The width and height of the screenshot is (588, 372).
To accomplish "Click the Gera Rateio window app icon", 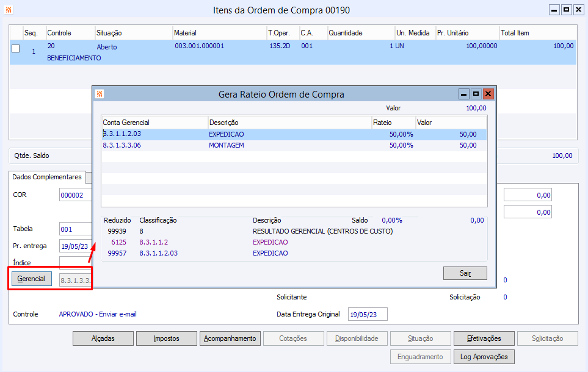I will tap(100, 94).
